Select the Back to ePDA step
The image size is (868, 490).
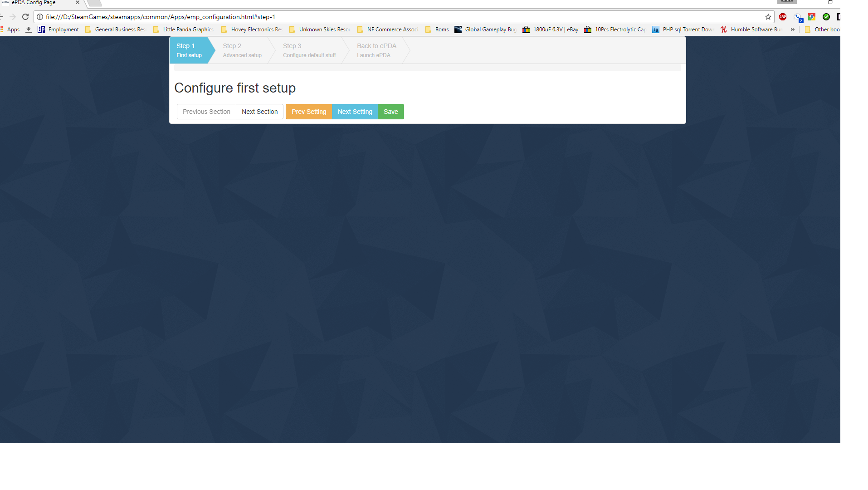click(376, 50)
